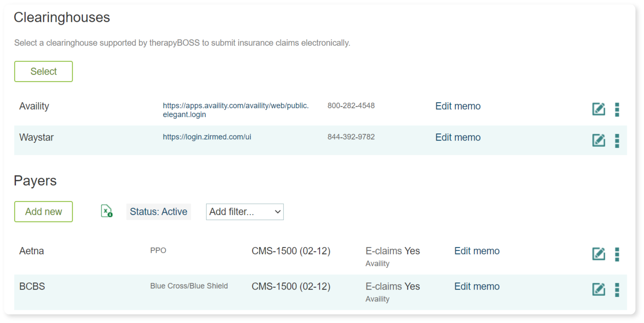Click Edit memo for BCBS payer
644x323 pixels.
[x=477, y=286]
